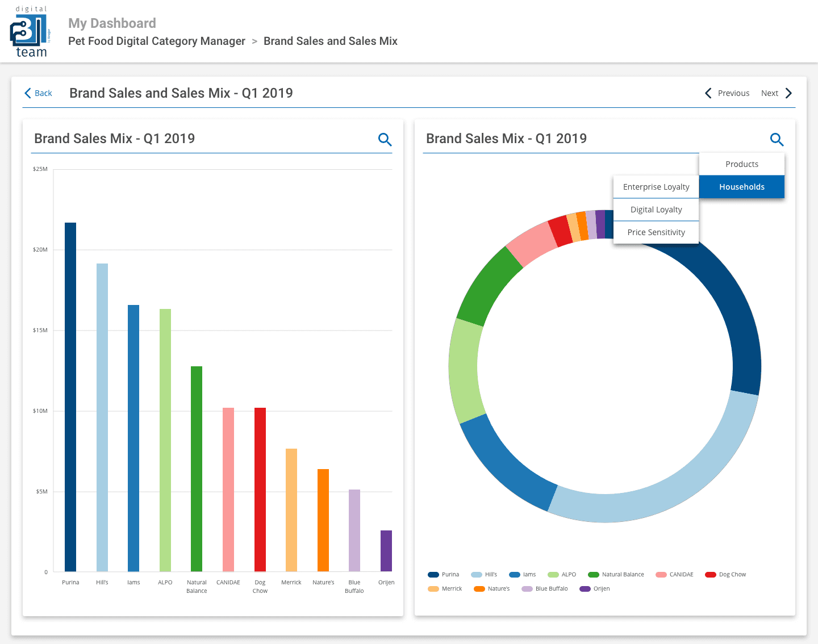The width and height of the screenshot is (818, 644).
Task: Open magnifier on right Brand Sales Mix chart
Action: (x=777, y=139)
